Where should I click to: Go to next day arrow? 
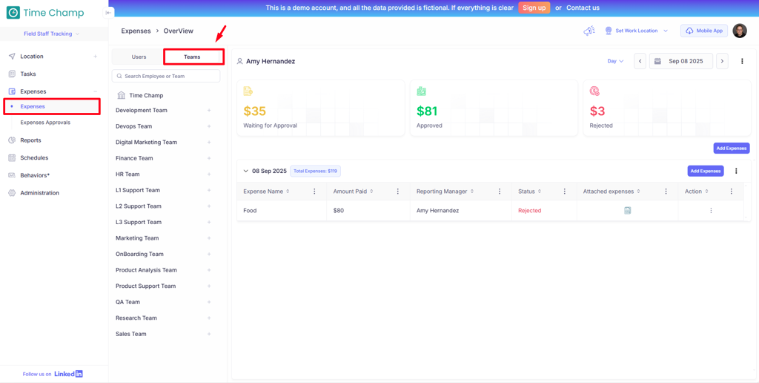722,61
